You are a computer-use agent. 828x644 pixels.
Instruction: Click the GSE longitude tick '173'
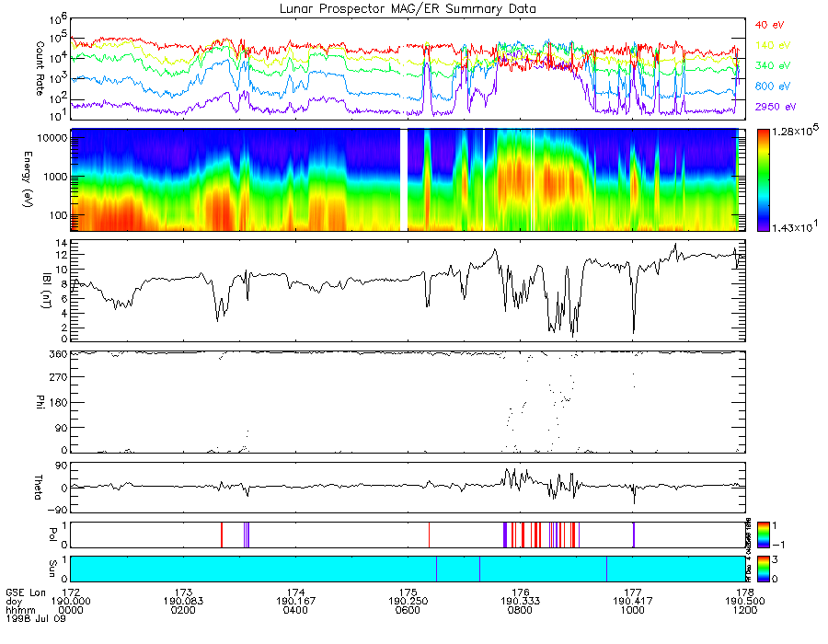(x=183, y=592)
